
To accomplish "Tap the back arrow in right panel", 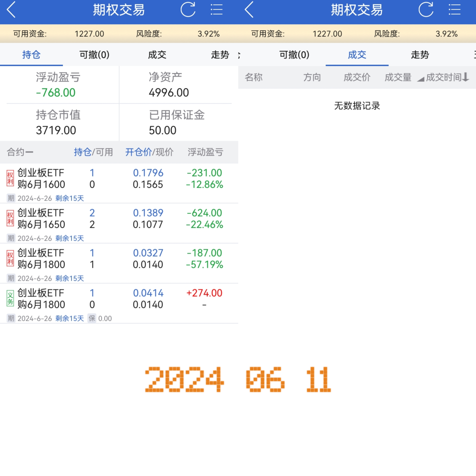I will click(249, 10).
